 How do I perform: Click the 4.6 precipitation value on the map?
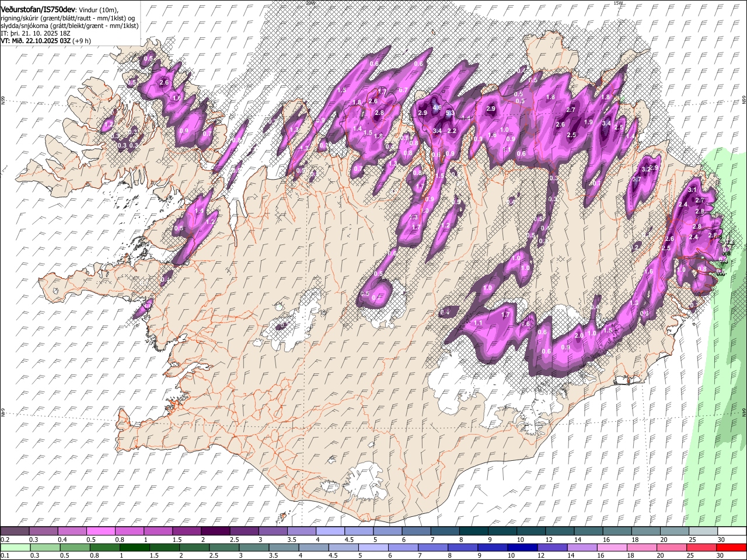[x=437, y=107]
